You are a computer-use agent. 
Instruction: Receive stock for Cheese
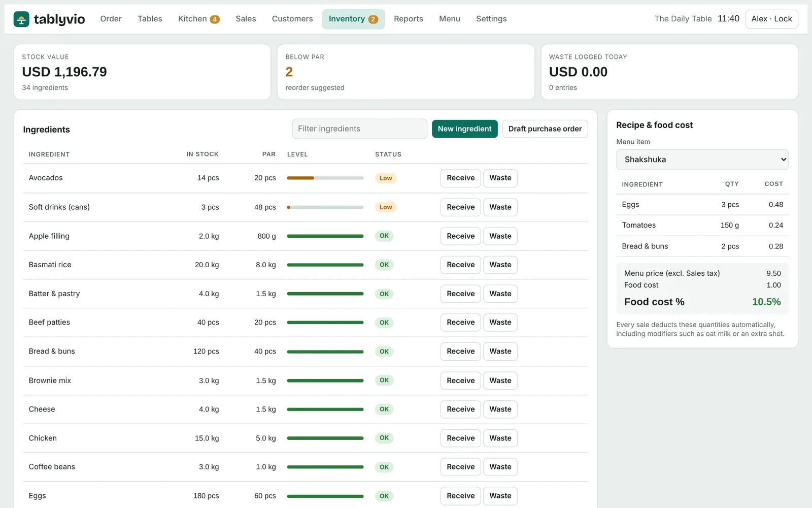click(460, 409)
